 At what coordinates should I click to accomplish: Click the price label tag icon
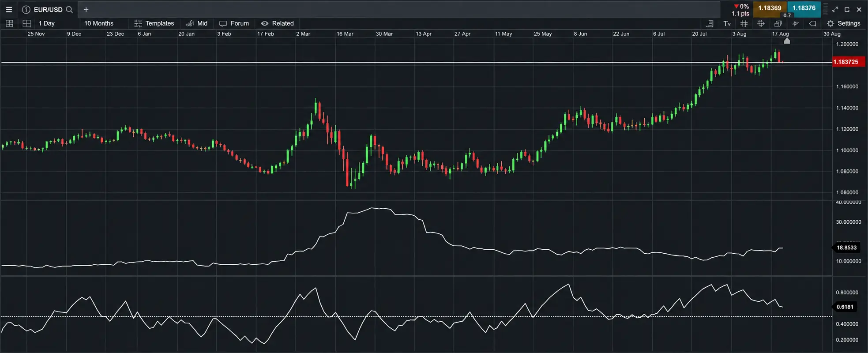coord(812,23)
